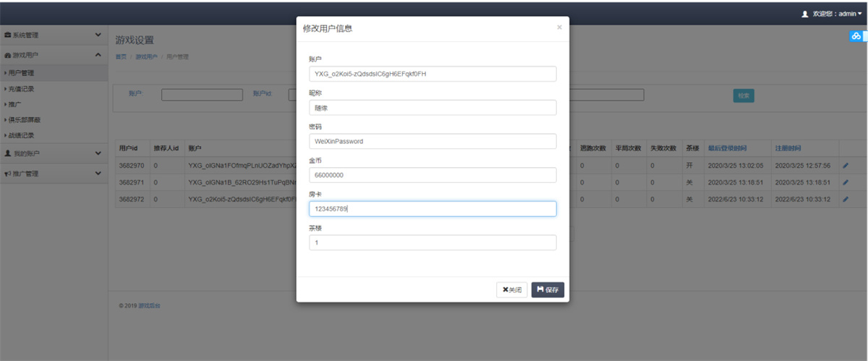
Task: Focus the 昵称 nickname field
Action: tap(432, 108)
